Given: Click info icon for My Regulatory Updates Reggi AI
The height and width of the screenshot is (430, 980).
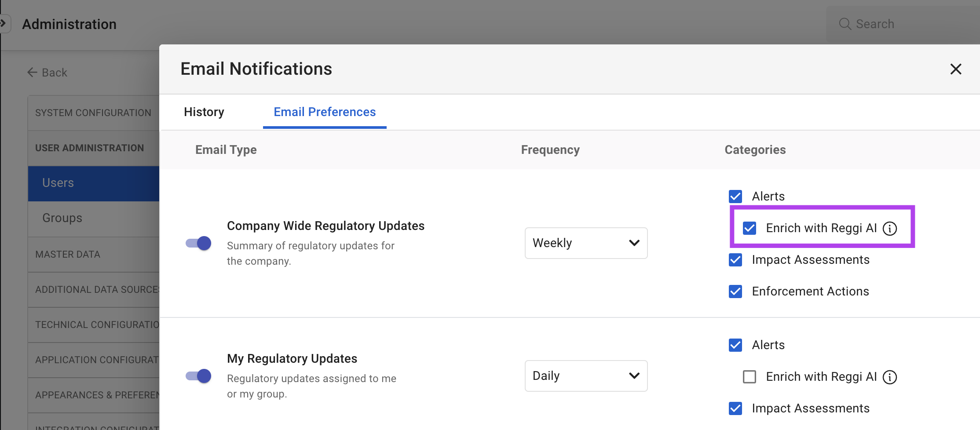Looking at the screenshot, I should (890, 377).
